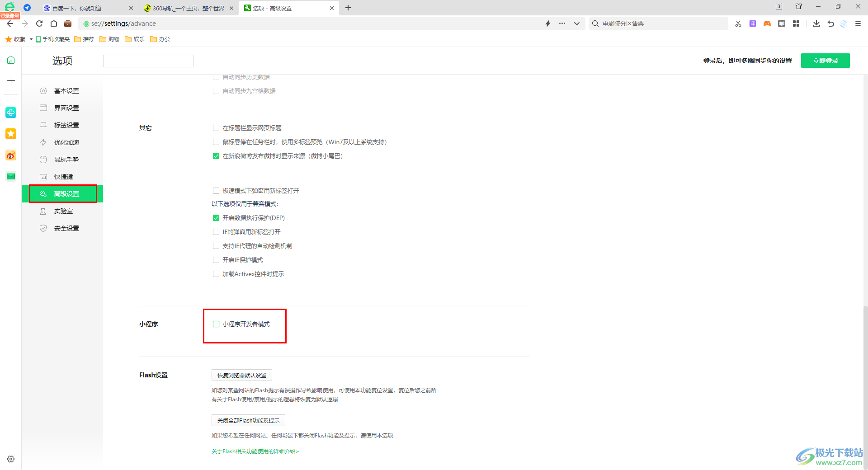Open a new tab with plus button
Image resolution: width=868 pixels, height=470 pixels.
point(348,8)
